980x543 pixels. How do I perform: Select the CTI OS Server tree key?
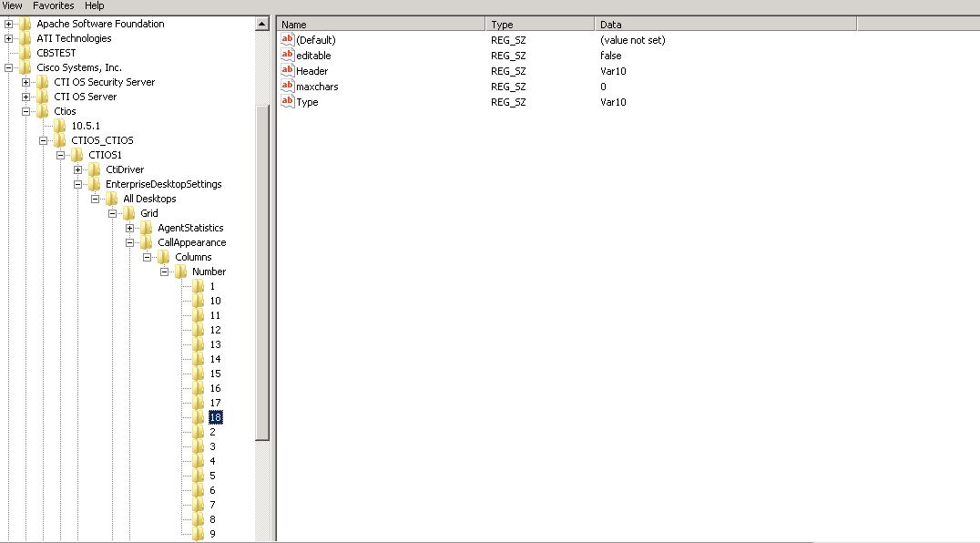(x=85, y=97)
